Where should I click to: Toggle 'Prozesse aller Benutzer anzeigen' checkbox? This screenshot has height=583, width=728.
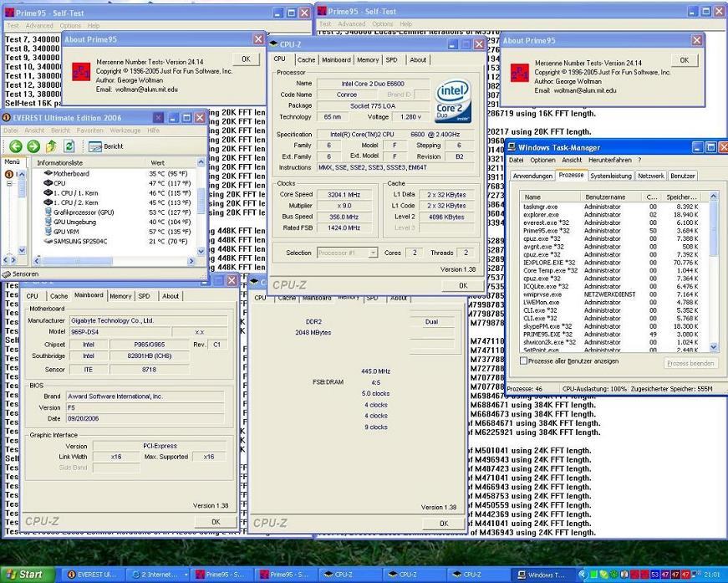coord(524,361)
